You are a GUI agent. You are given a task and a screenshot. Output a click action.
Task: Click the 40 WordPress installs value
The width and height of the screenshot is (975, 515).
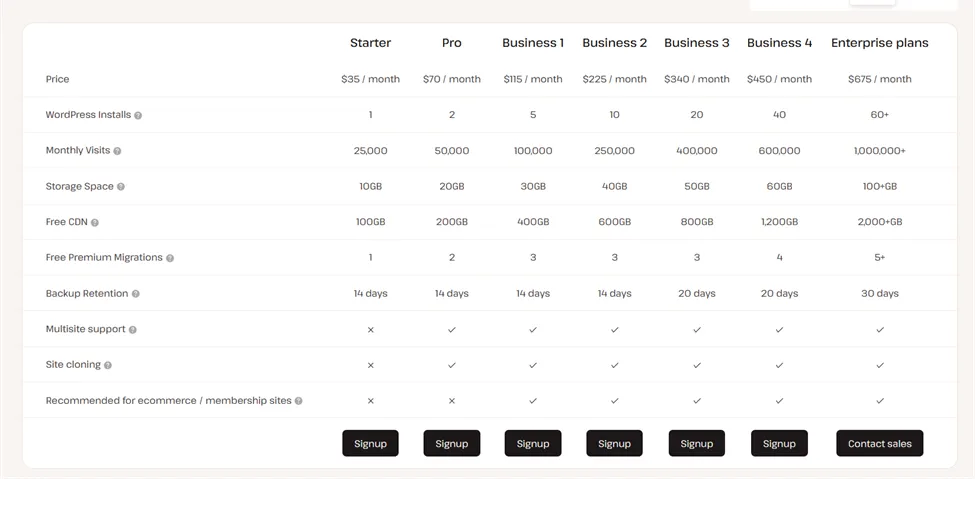coord(779,115)
